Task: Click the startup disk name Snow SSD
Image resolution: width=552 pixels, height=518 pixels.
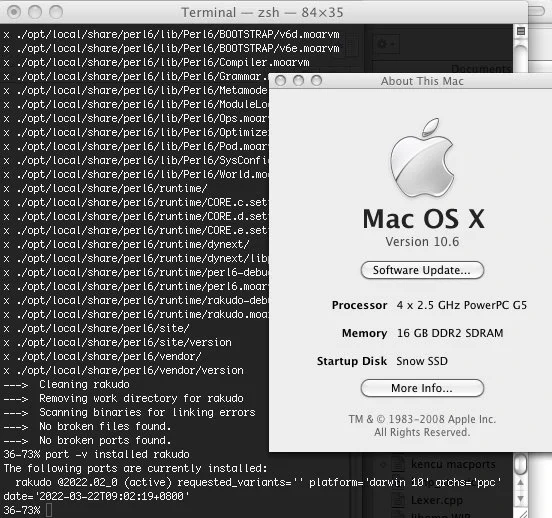Action: 422,361
